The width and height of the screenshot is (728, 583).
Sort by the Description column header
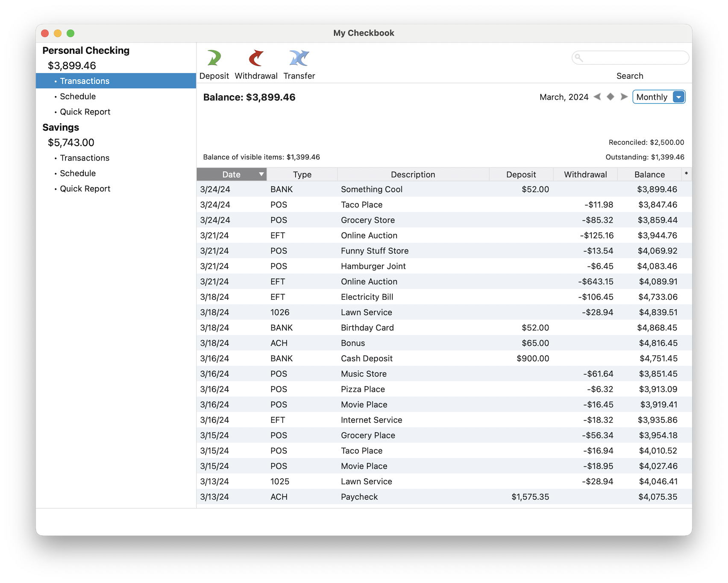click(413, 174)
